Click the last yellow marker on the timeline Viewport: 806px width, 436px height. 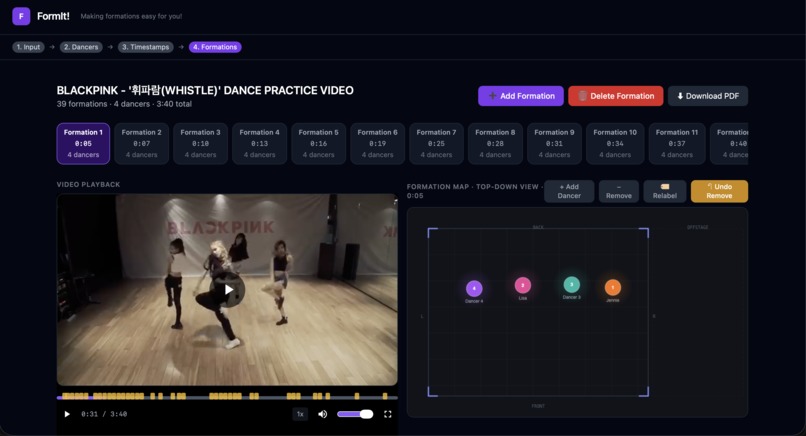click(x=384, y=396)
